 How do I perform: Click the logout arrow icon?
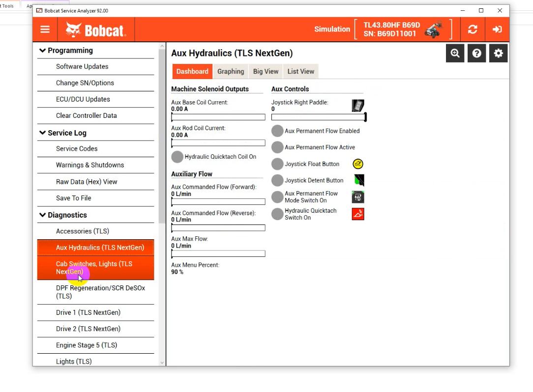coord(497,29)
